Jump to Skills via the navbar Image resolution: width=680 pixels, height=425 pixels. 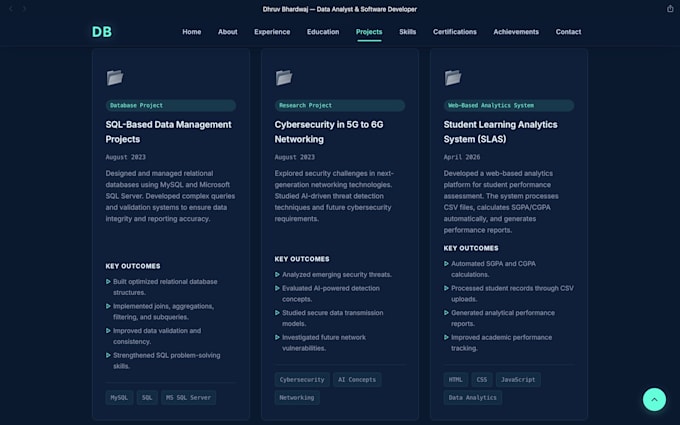point(408,32)
